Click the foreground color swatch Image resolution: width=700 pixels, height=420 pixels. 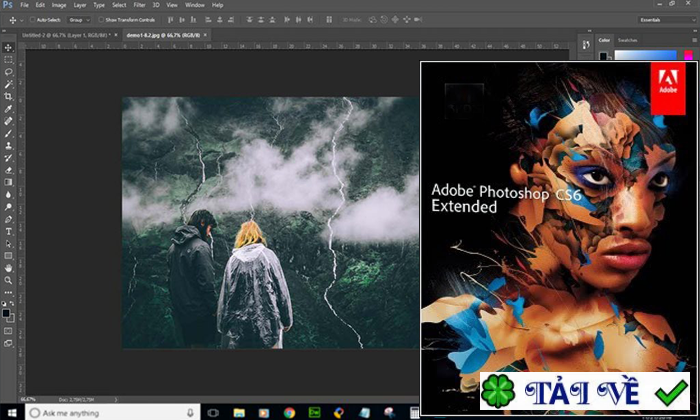6,311
